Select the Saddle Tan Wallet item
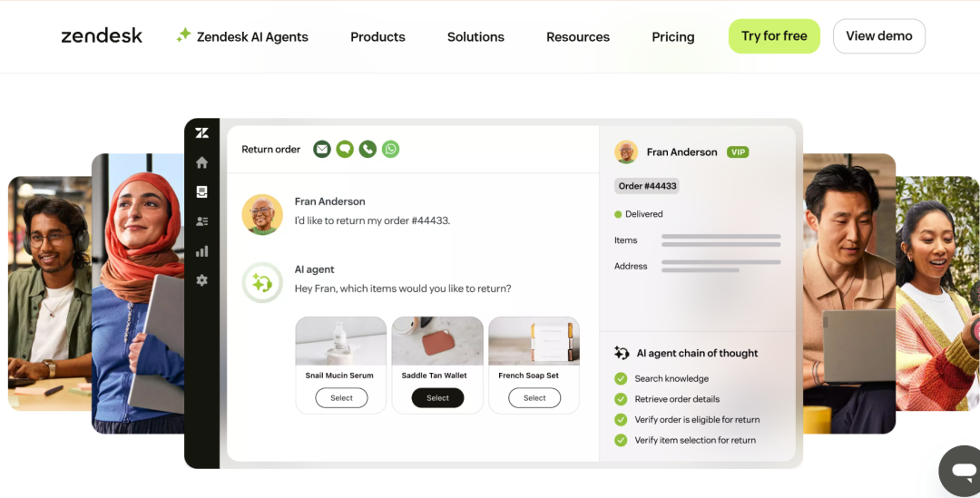980x498 pixels. [x=437, y=398]
